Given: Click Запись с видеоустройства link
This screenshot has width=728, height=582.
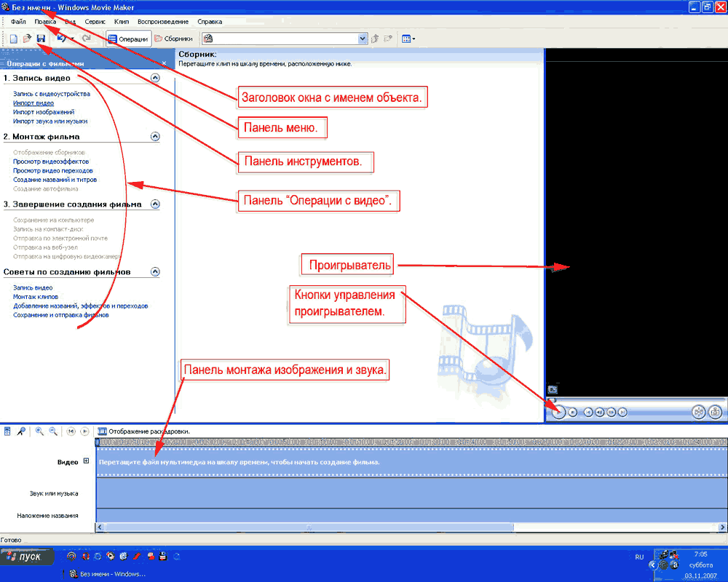Looking at the screenshot, I should [52, 94].
